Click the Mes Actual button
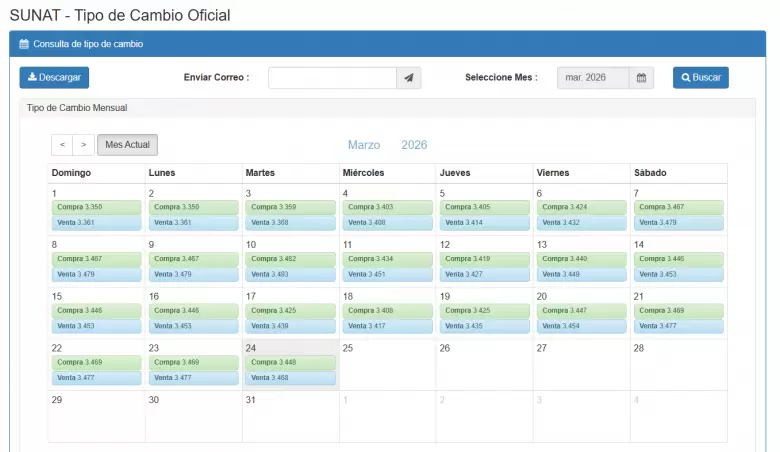Screen dimensions: 780x452 tap(127, 145)
